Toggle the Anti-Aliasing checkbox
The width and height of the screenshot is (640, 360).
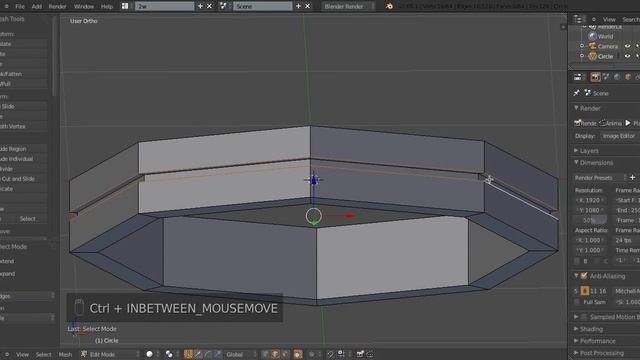tap(584, 276)
